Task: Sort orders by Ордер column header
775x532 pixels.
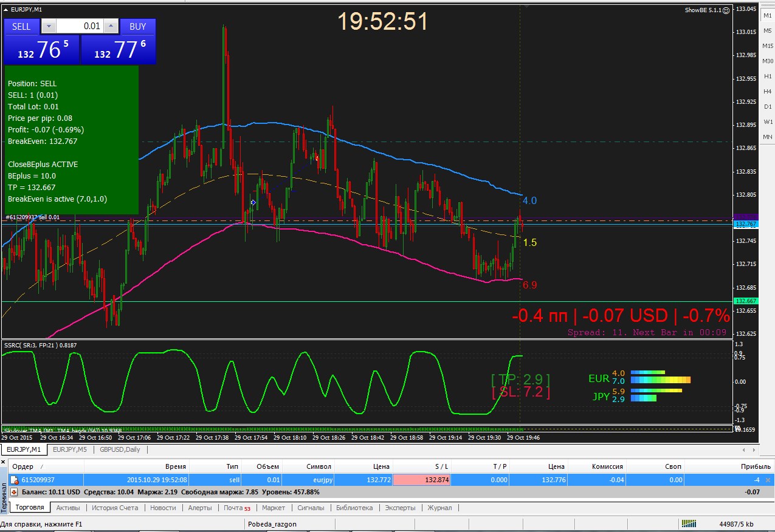Action: 46,466
